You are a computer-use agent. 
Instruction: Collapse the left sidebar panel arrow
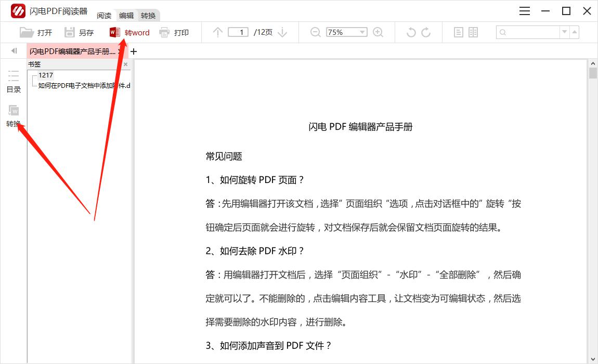[14, 51]
